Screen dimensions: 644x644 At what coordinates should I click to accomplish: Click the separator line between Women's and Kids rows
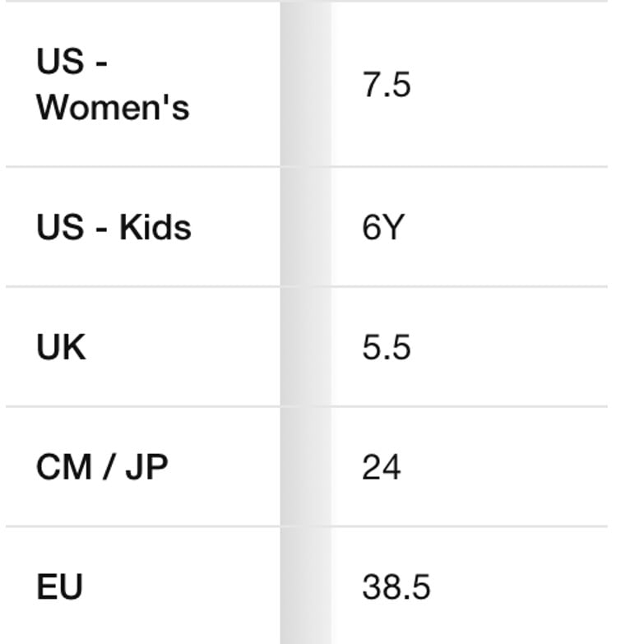(307, 167)
